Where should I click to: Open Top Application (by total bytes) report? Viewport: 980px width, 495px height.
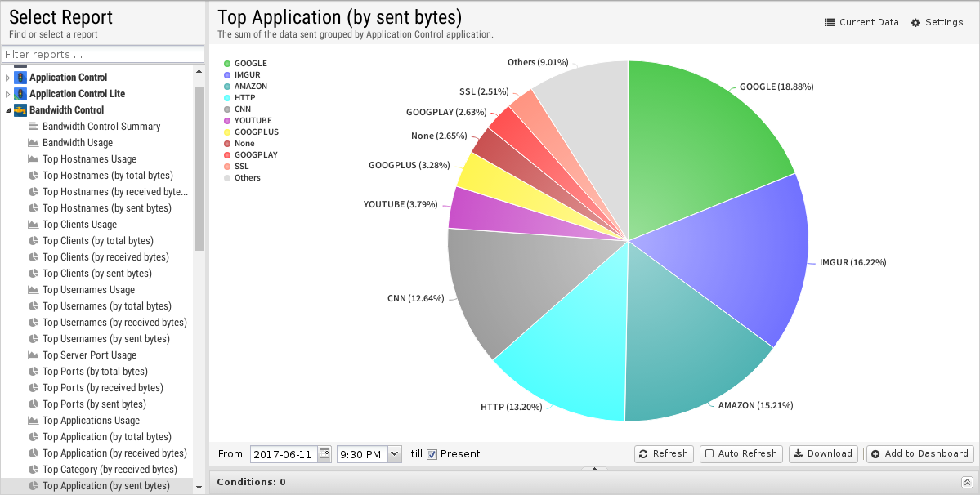[x=107, y=437]
